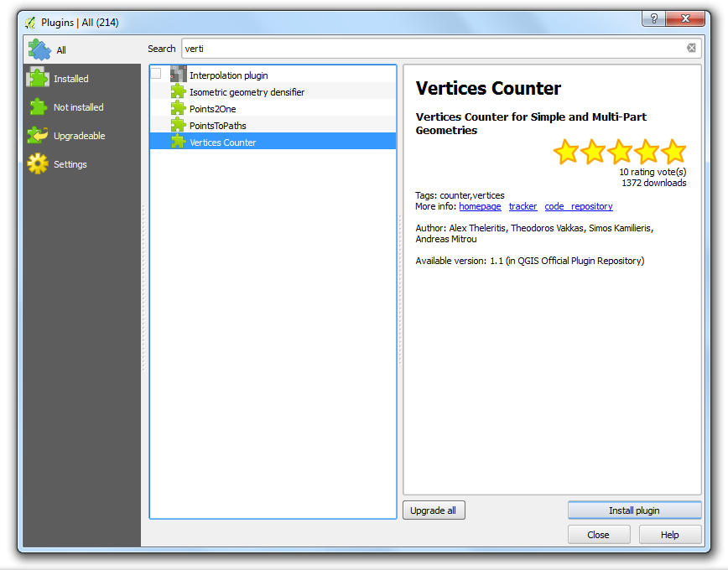Switch to the Installed tab
The height and width of the screenshot is (570, 728).
82,79
